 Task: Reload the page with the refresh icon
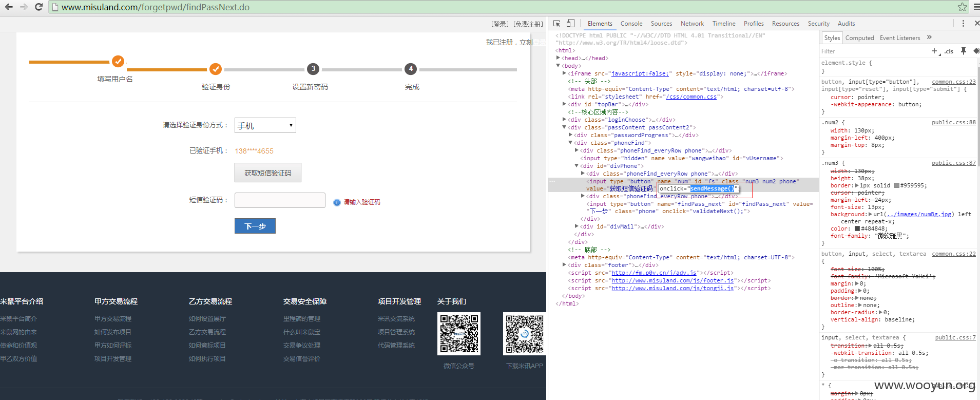click(x=39, y=7)
